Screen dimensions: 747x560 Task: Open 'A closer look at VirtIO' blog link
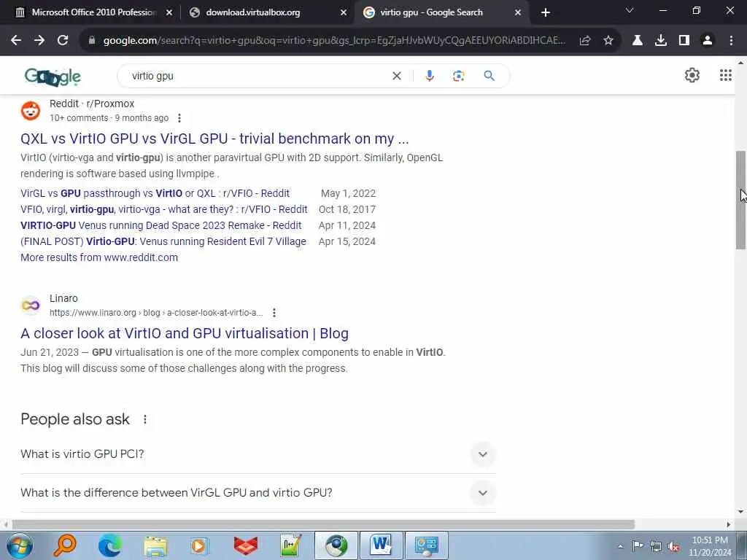185,333
